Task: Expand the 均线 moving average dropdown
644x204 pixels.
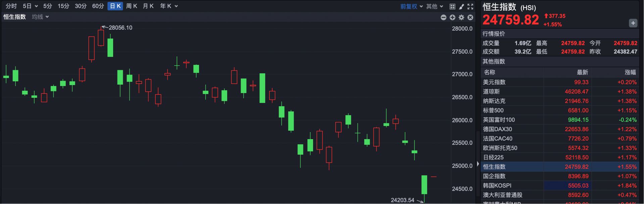Action: point(40,17)
